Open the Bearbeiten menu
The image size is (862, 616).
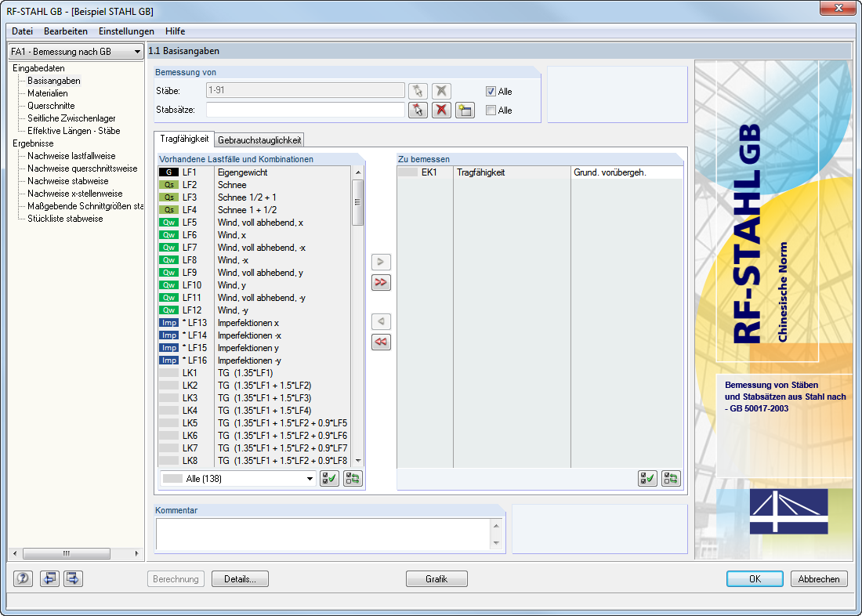(65, 31)
